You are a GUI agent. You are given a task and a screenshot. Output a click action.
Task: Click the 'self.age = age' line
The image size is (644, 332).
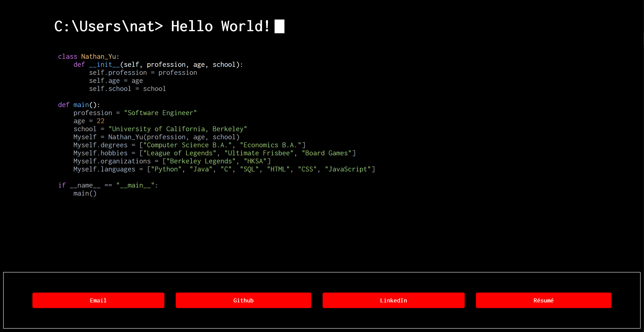point(116,81)
